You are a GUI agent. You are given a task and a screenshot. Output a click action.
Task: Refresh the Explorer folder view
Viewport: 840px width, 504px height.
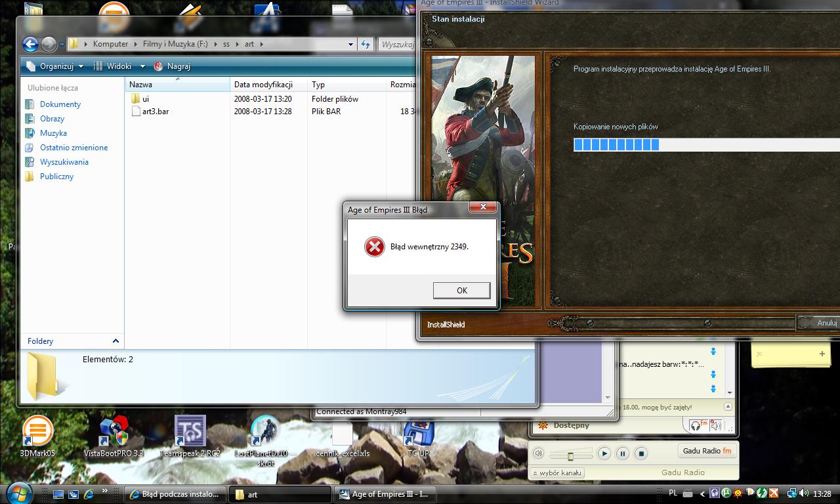[x=366, y=45]
